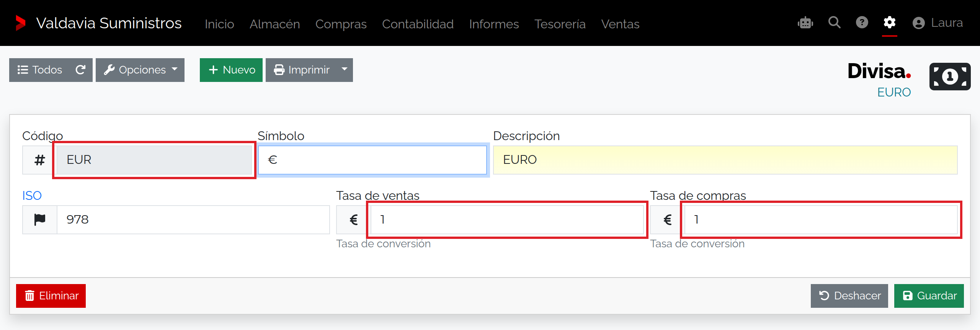Focus the Símbolo input field
Screen dimensions: 980x330
tap(372, 160)
